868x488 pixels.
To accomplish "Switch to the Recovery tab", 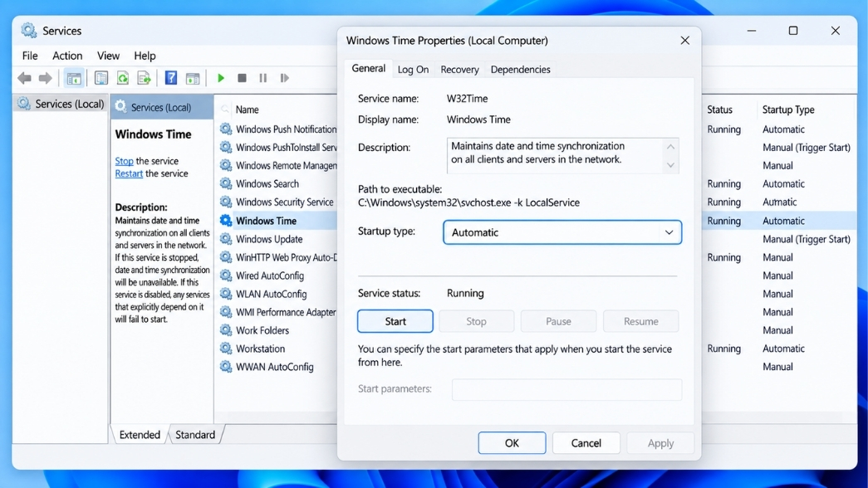I will pyautogui.click(x=459, y=70).
